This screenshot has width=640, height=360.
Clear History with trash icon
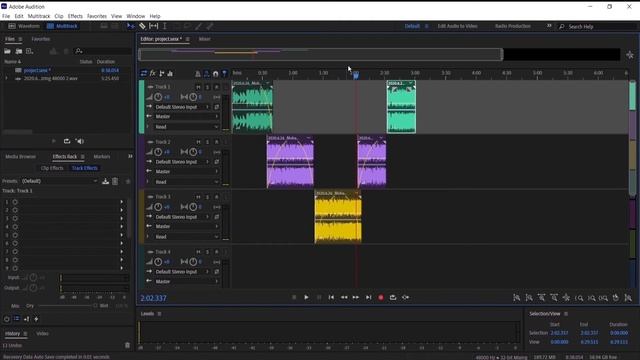[127, 345]
